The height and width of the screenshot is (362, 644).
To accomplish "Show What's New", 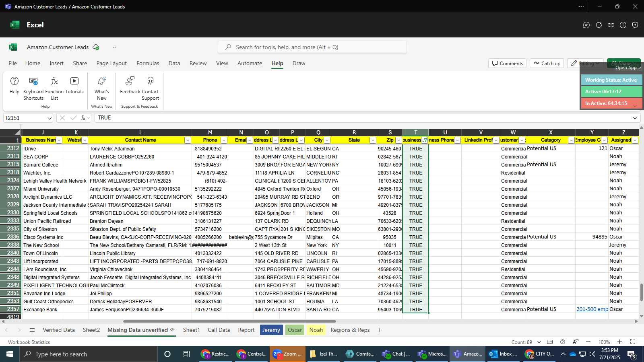I will tap(102, 88).
